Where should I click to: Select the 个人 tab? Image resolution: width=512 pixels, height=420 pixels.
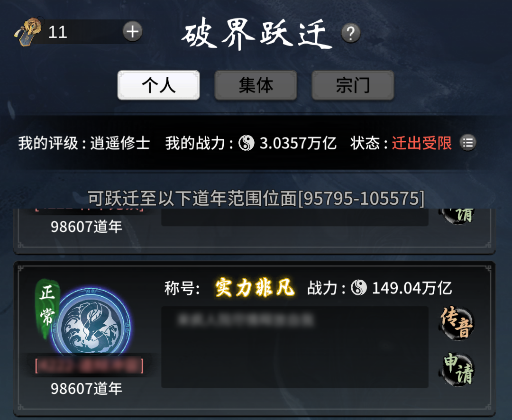[x=159, y=85]
